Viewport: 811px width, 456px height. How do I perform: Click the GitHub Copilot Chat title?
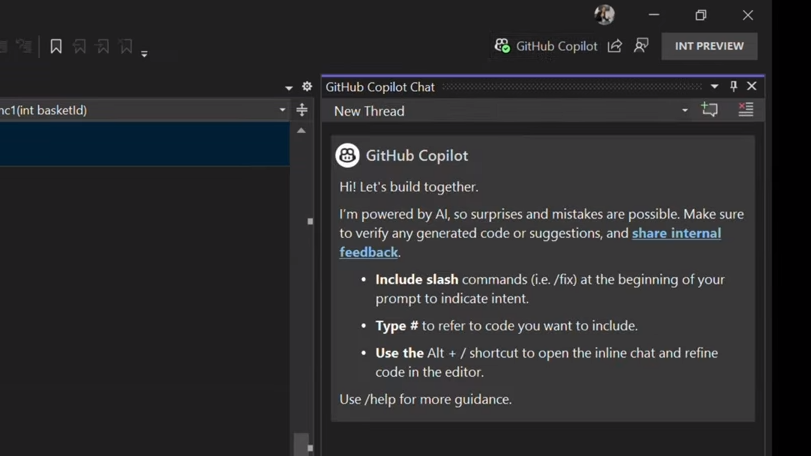click(x=380, y=87)
